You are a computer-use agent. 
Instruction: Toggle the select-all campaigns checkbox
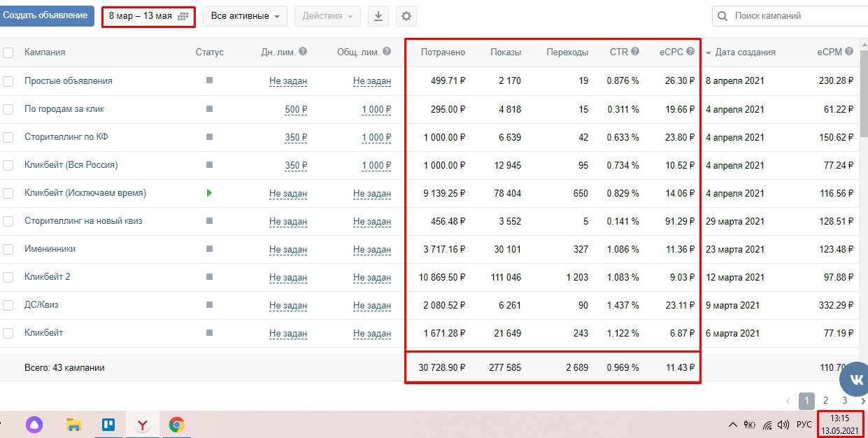[8, 52]
